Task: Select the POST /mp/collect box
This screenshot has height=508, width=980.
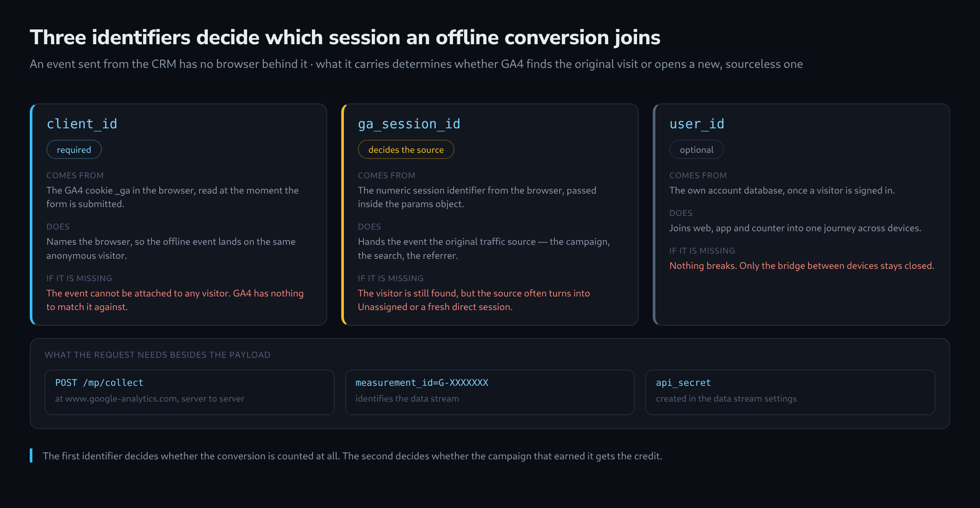Action: click(x=189, y=392)
